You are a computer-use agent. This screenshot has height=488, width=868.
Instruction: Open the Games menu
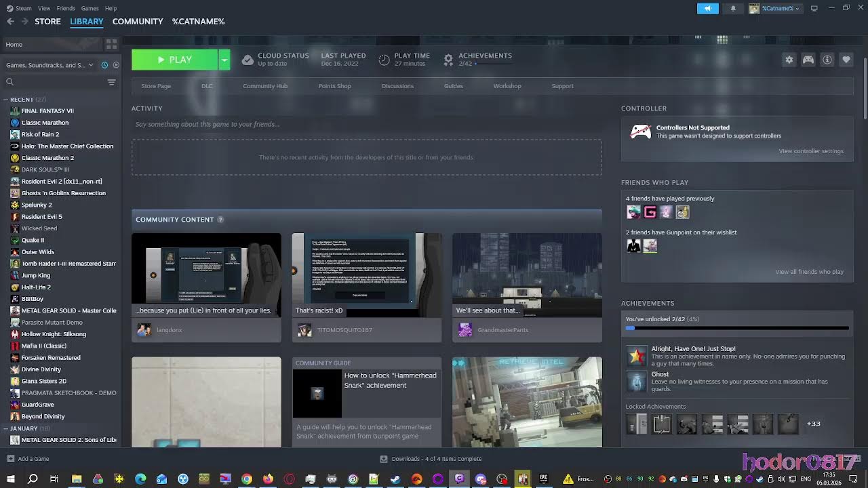pos(90,8)
